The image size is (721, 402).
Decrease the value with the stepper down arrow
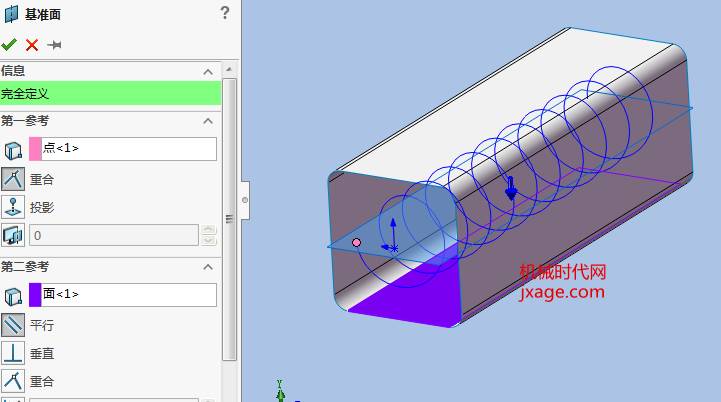pyautogui.click(x=208, y=241)
